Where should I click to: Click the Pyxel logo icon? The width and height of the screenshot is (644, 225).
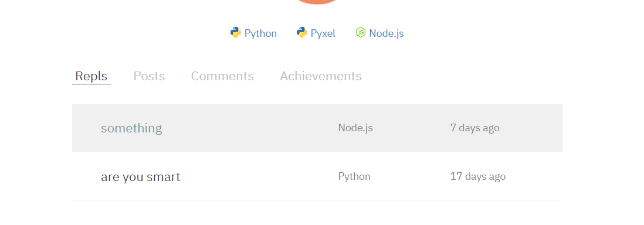[302, 33]
